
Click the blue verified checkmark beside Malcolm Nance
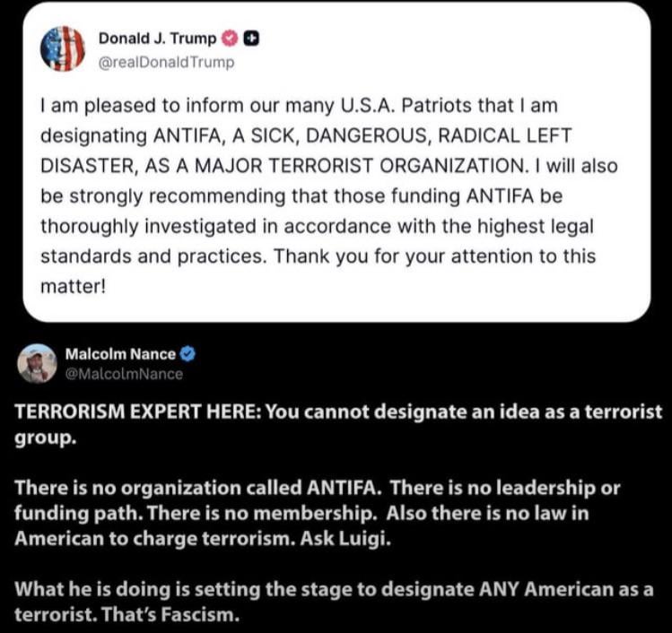(x=188, y=354)
